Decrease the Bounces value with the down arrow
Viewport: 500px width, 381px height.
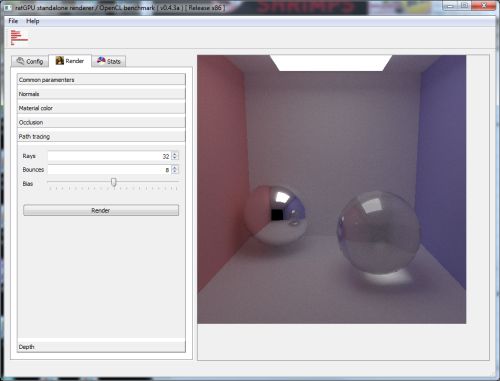click(x=175, y=172)
